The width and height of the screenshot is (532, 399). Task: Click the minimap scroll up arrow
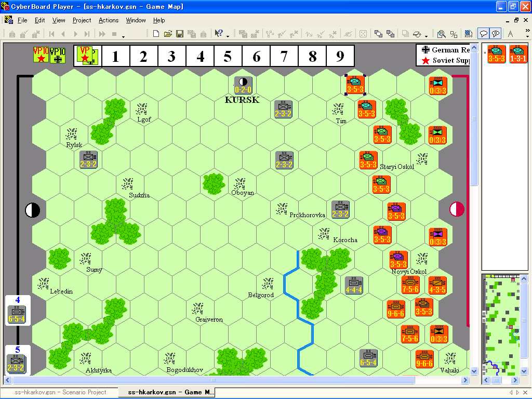tap(524, 278)
